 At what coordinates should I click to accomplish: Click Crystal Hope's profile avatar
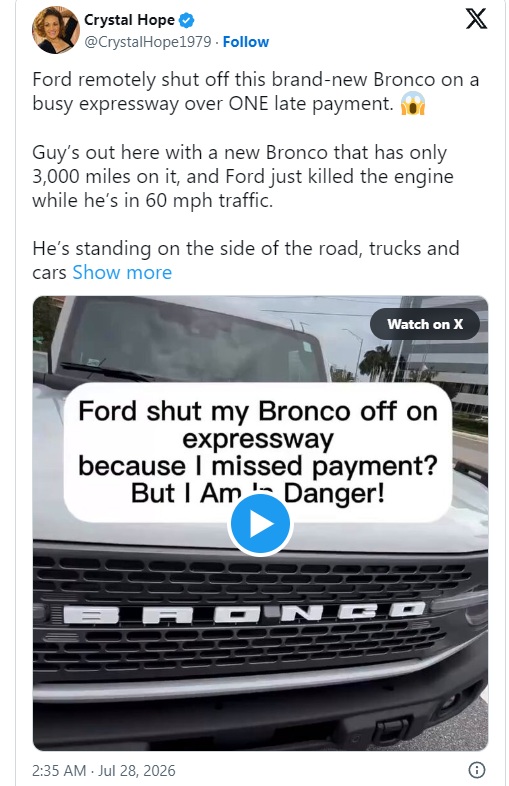[56, 30]
